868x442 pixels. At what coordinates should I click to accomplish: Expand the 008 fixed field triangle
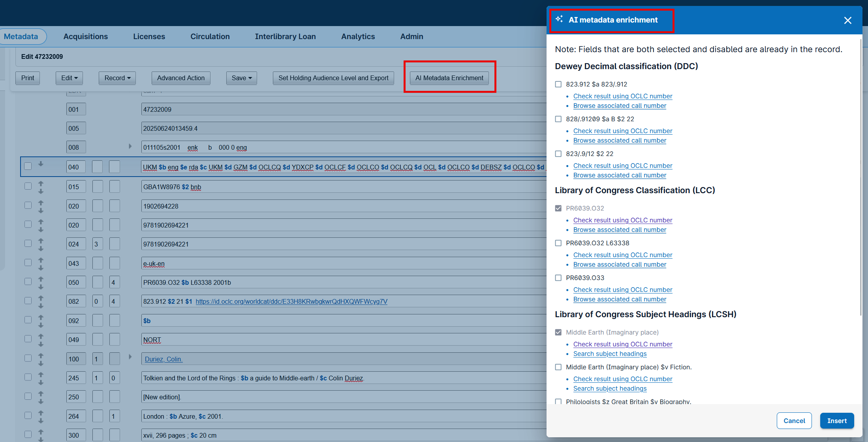coord(130,147)
